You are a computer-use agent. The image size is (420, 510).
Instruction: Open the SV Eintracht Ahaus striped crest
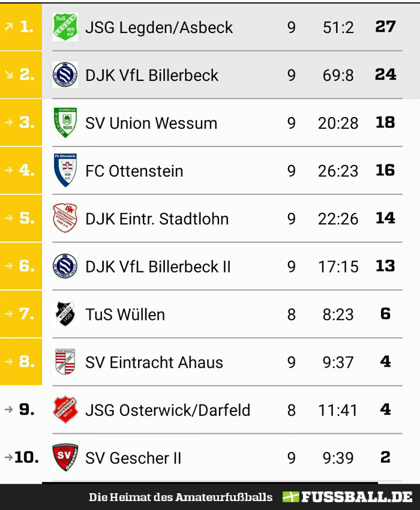tap(65, 362)
